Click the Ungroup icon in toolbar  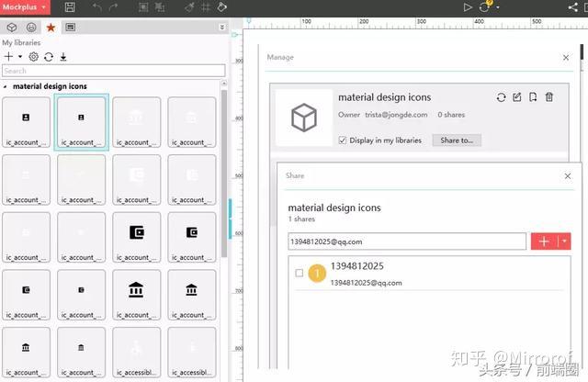pyautogui.click(x=160, y=7)
